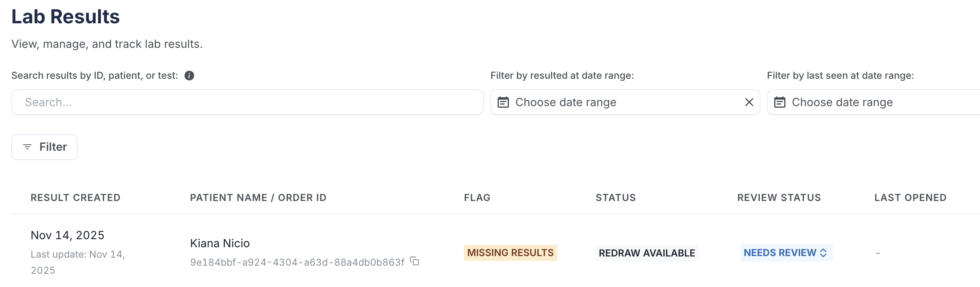Click the up-down chevron on Needs Review
980x287 pixels.
(x=824, y=253)
